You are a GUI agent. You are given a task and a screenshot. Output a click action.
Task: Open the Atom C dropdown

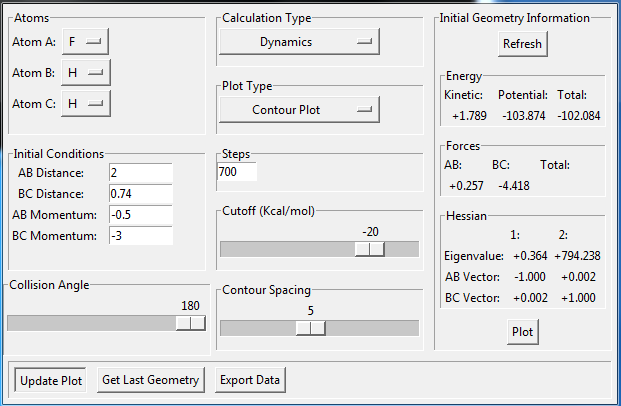[x=85, y=103]
